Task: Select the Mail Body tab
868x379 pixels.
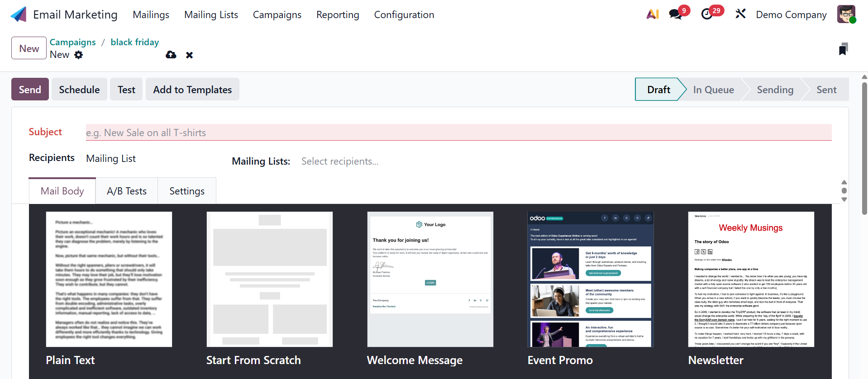Action: [x=62, y=191]
